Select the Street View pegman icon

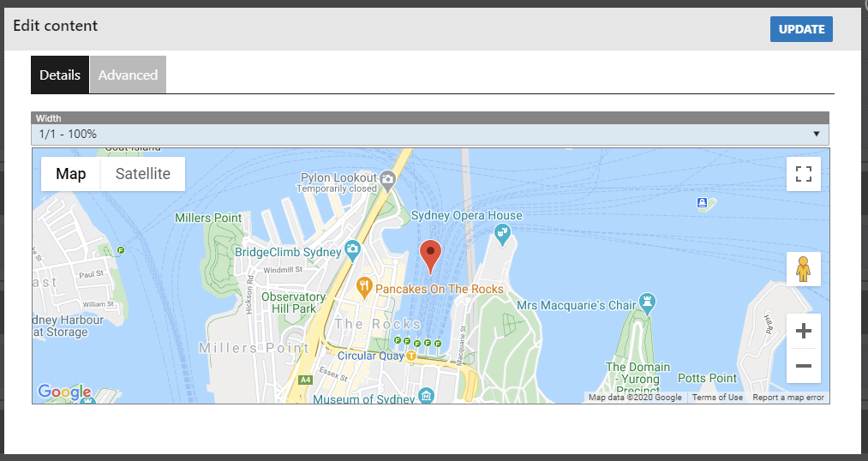(803, 269)
